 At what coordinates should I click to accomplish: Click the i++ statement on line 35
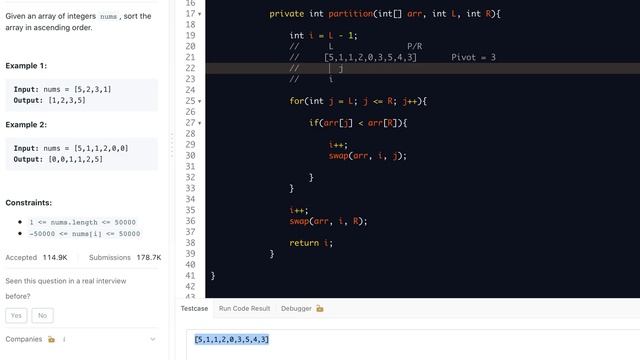pyautogui.click(x=299, y=211)
